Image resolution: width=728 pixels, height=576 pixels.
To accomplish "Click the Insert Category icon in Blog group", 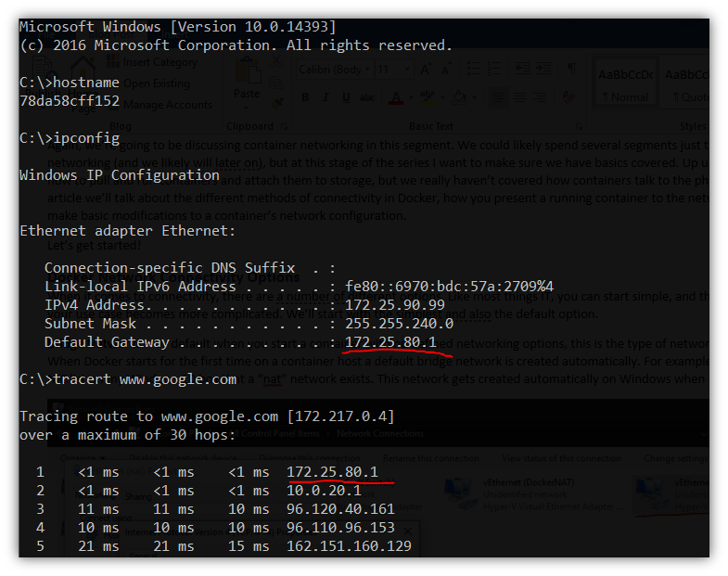I will [113, 61].
